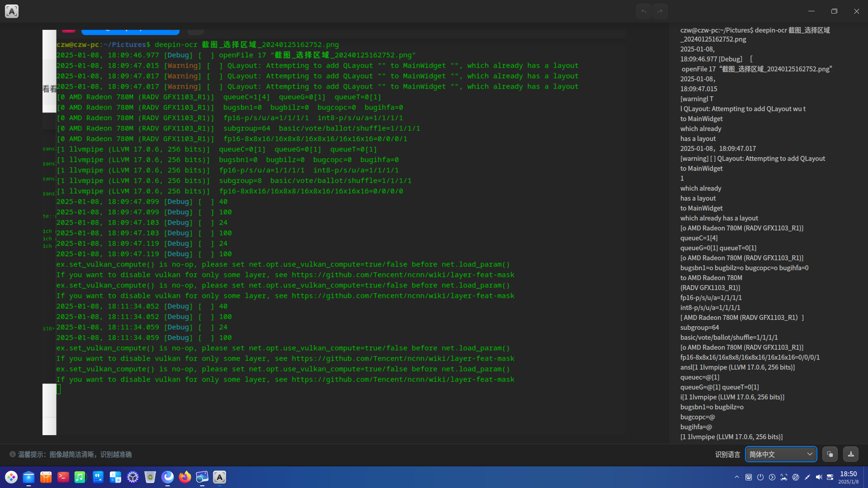The height and width of the screenshot is (488, 868).
Task: Open the image viewer from the dock
Action: coord(202,477)
